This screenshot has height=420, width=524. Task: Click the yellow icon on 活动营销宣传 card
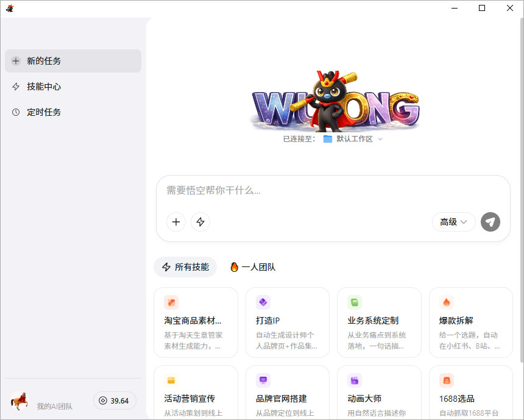tap(171, 380)
